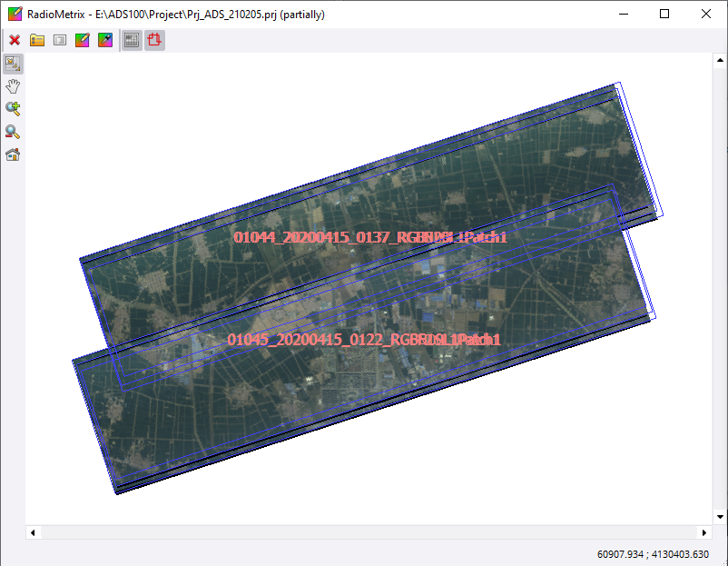This screenshot has width=728, height=566.
Task: Open the project folder settings icon
Action: (x=37, y=40)
